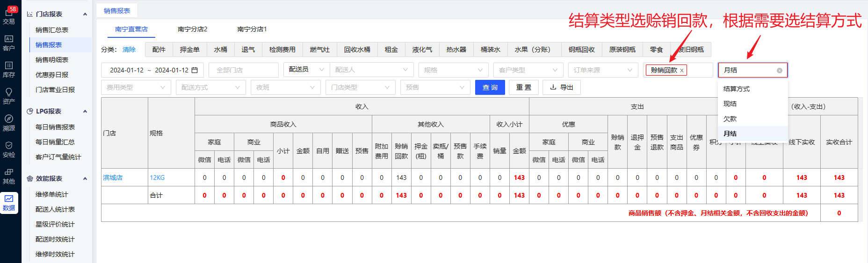Open the 预售 dropdown
Image resolution: width=868 pixels, height=263 pixels.
435,87
